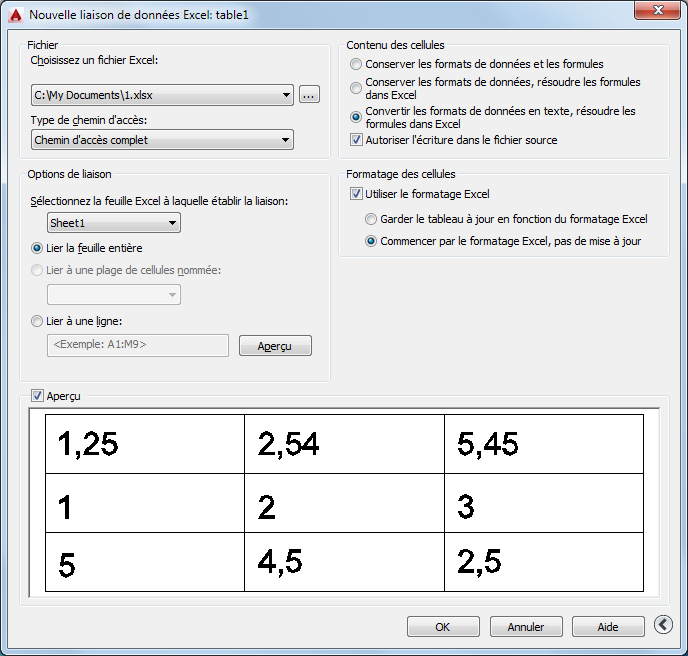688x656 pixels.
Task: Click the 'Options de liaison' group title
Action: click(x=69, y=174)
